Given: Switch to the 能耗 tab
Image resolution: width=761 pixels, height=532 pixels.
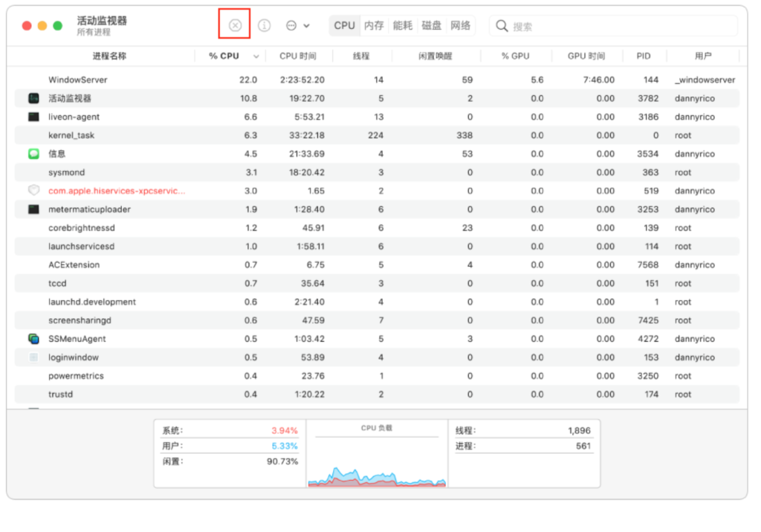Looking at the screenshot, I should coord(402,25).
